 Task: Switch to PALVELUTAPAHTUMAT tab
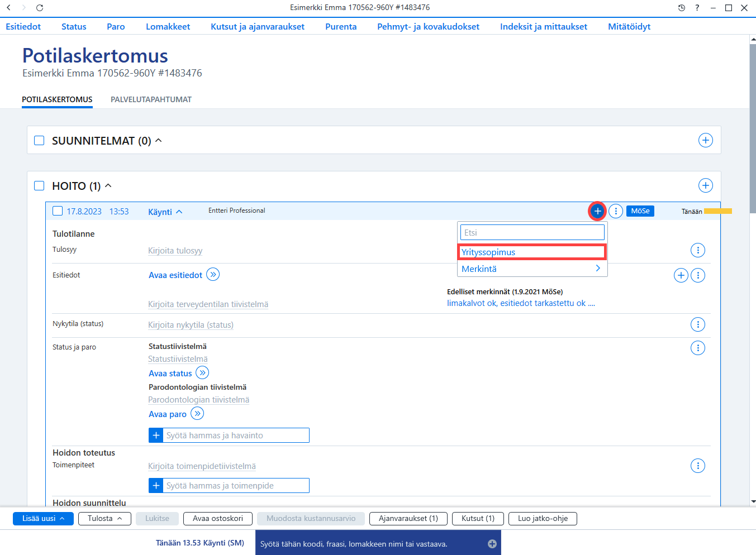click(151, 99)
